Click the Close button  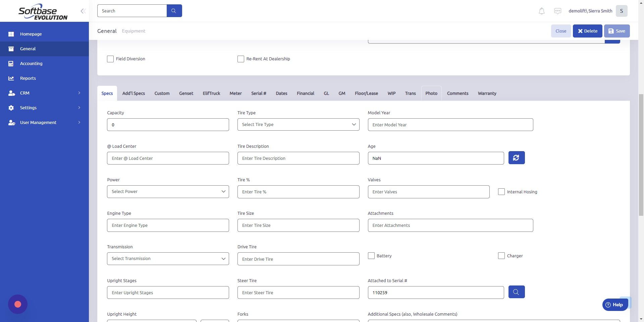[x=560, y=31]
